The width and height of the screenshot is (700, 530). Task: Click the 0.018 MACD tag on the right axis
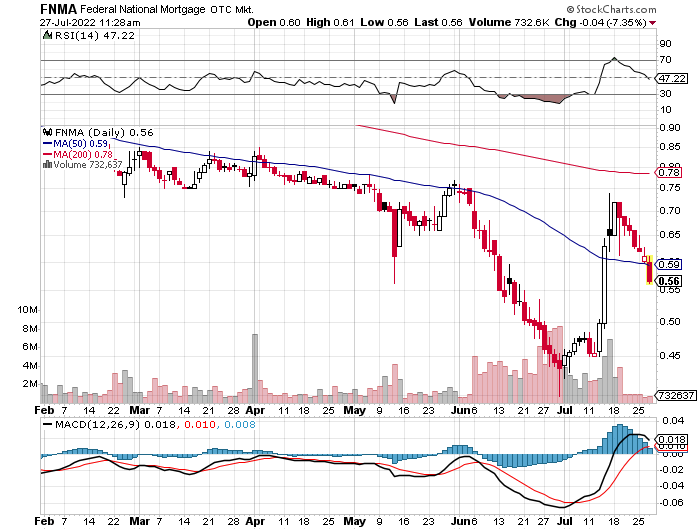671,439
